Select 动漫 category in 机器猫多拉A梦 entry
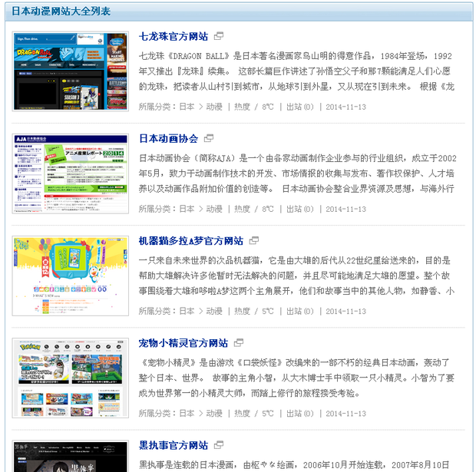 click(x=214, y=312)
